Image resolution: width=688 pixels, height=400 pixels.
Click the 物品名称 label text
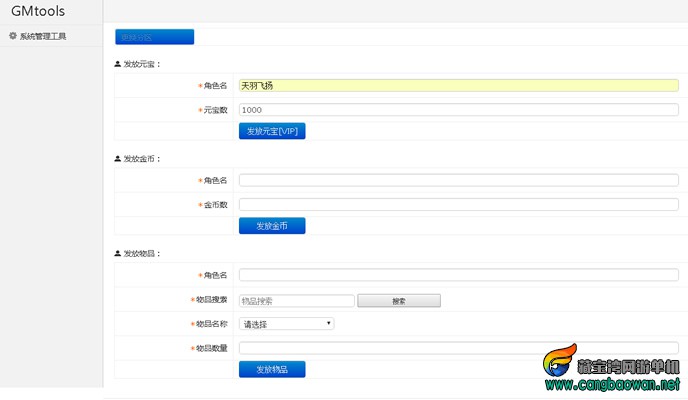pos(211,324)
